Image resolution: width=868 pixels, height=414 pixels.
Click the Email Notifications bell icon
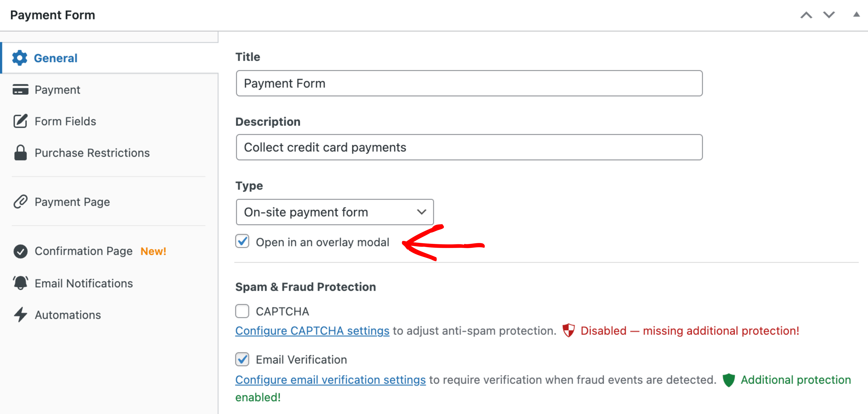[20, 283]
